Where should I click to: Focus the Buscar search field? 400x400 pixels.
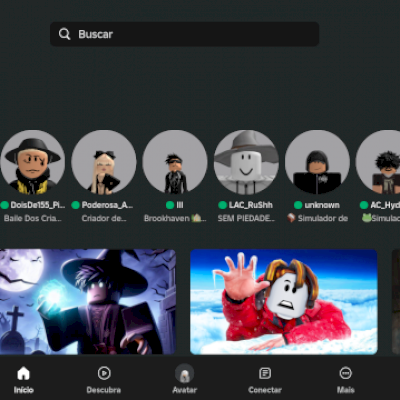[184, 34]
